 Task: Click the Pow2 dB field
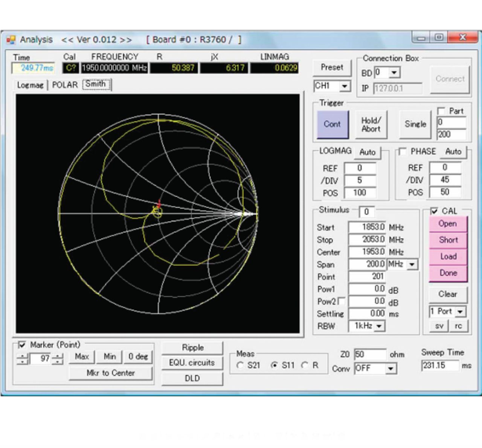[x=367, y=301]
